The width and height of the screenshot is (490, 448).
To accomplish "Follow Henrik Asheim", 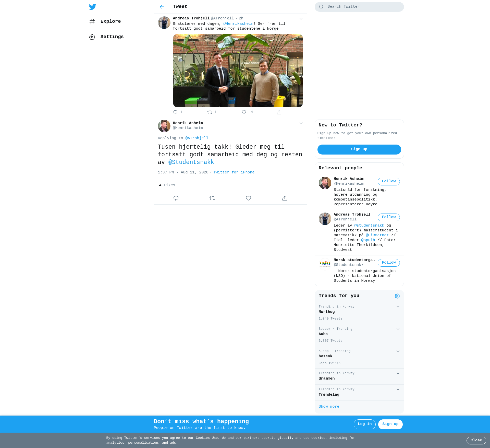I will coord(388,182).
